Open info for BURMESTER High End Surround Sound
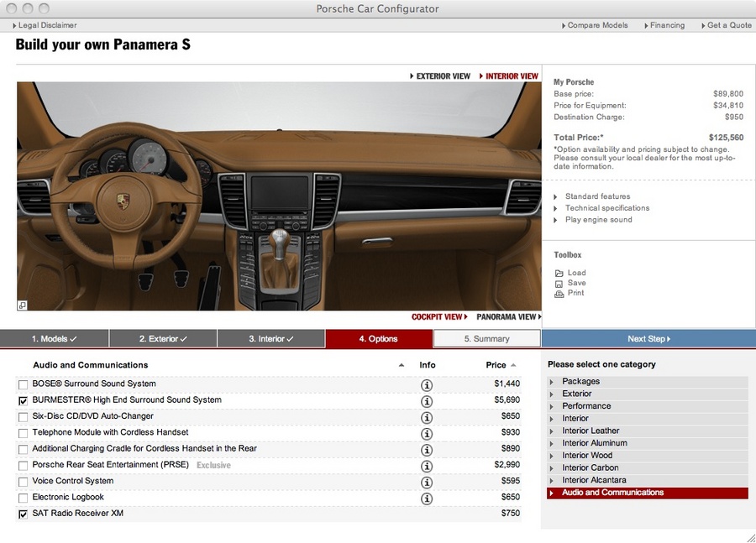Screen dimensions: 756x543 tap(426, 401)
